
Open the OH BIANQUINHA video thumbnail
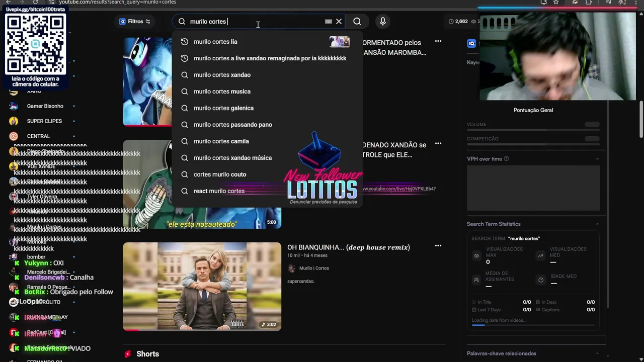[202, 287]
